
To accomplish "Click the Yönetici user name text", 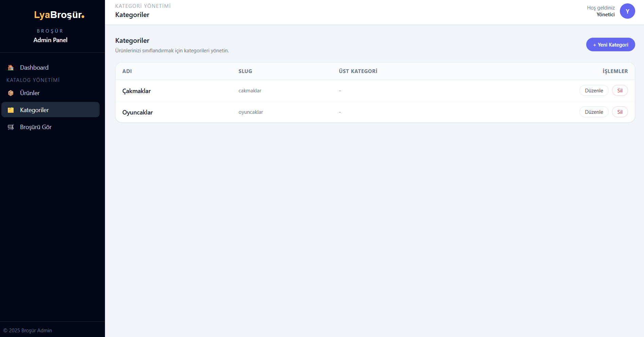I will point(606,15).
